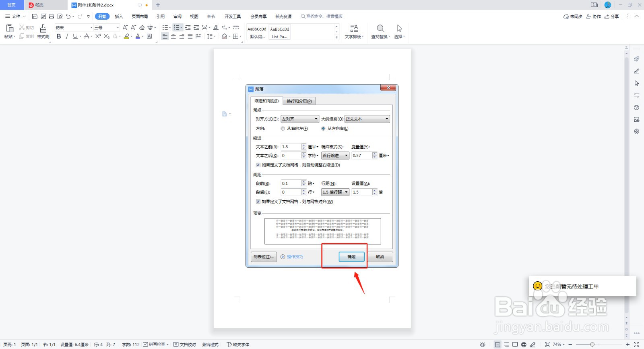Screen dimensions: 644x349
Task: Switch to page layout view in status bar
Action: pos(498,345)
